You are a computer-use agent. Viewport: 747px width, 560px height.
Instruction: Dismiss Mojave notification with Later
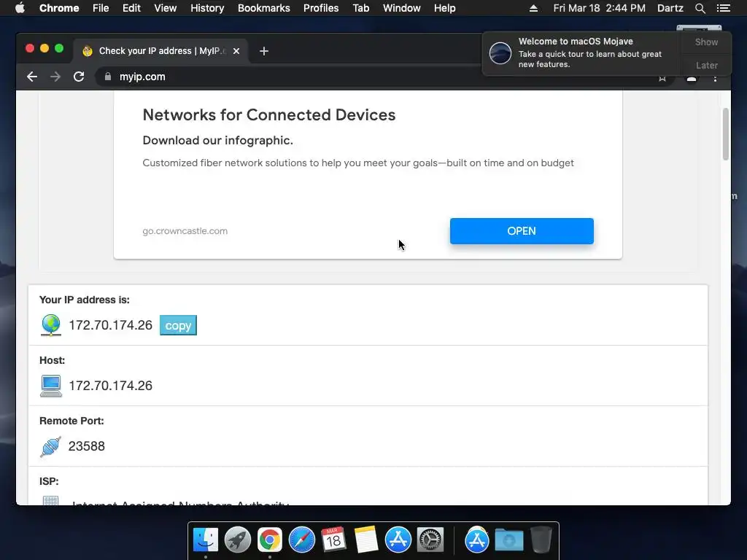706,65
